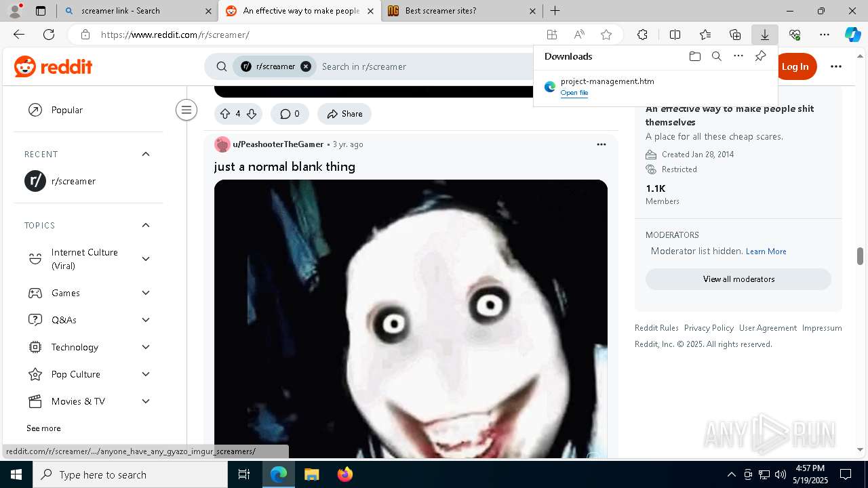This screenshot has height=488, width=868.
Task: Open the tab actions menu icon
Action: pyautogui.click(x=41, y=11)
